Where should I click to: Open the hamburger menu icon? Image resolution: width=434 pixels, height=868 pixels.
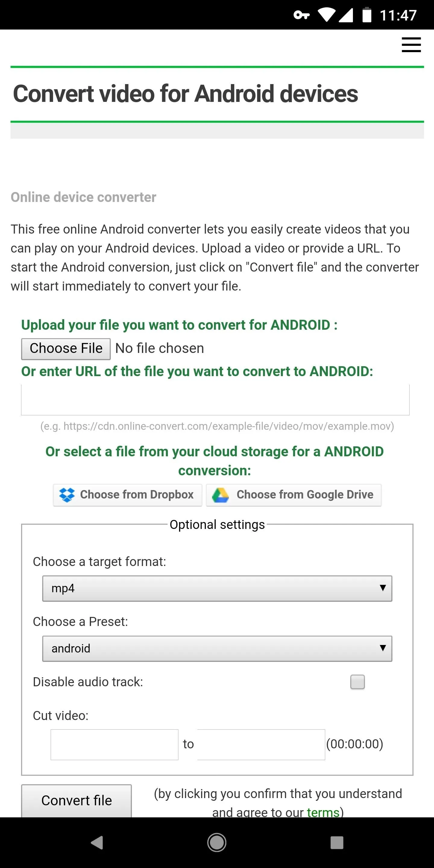pyautogui.click(x=411, y=45)
